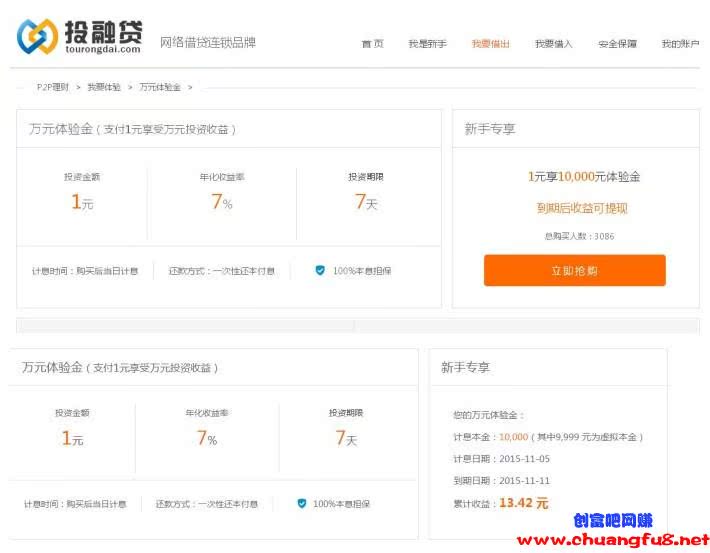Click the lower card's 投资金额 label
This screenshot has width=710, height=553.
tap(72, 413)
